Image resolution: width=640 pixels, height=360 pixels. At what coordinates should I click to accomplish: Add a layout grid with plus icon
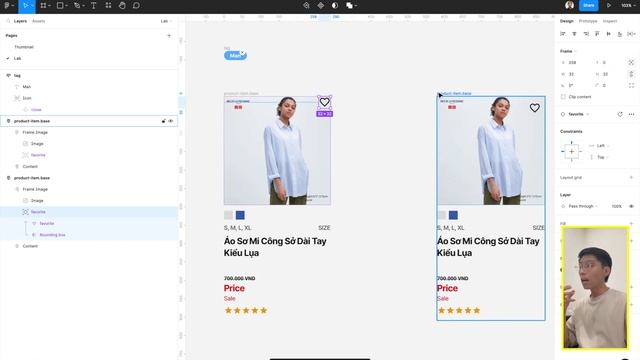631,177
